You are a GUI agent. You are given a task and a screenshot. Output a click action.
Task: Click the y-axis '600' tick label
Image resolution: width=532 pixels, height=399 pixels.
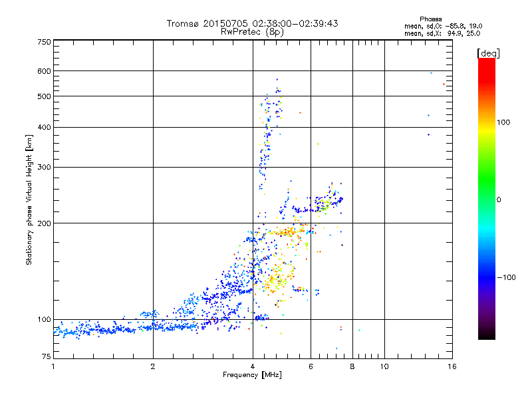pos(44,71)
